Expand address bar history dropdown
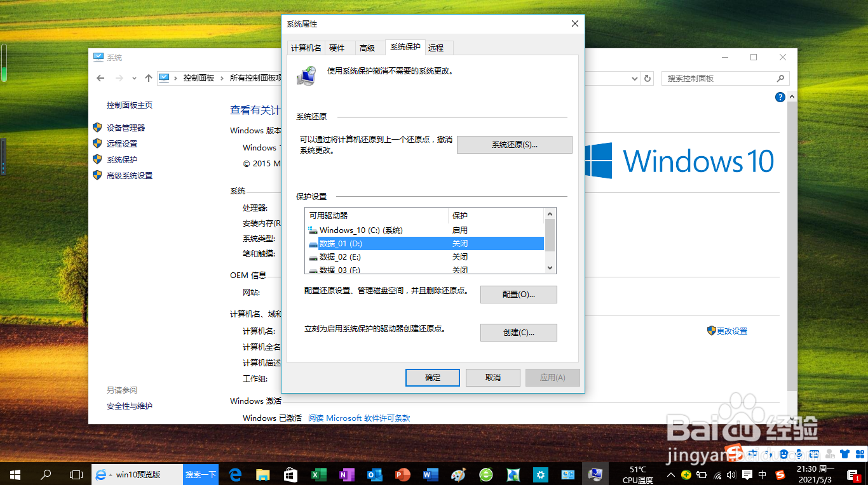 pyautogui.click(x=635, y=79)
